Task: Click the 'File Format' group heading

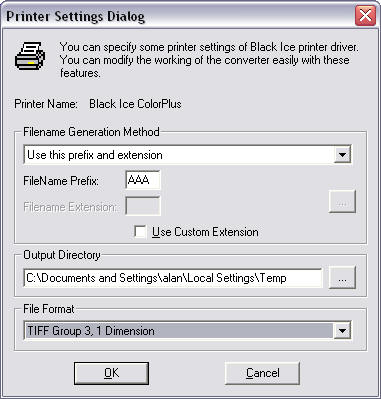Action: [49, 309]
